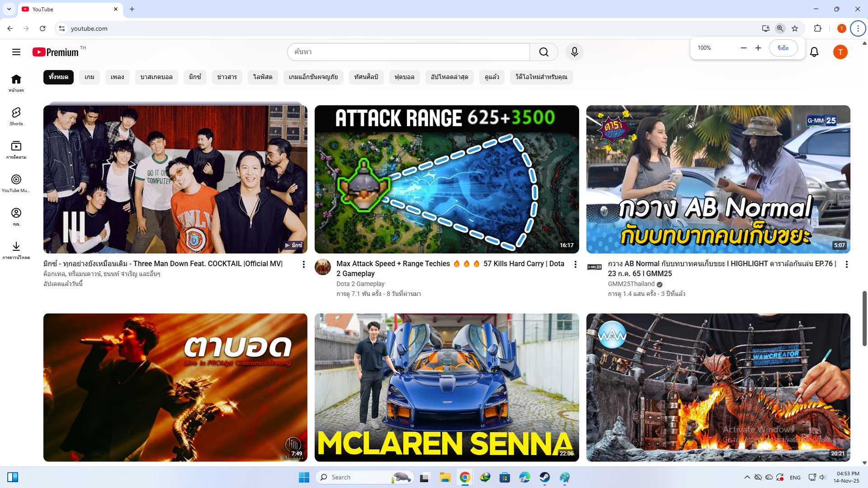Click the zoom reset button
This screenshot has height=488, width=868.
[x=783, y=48]
